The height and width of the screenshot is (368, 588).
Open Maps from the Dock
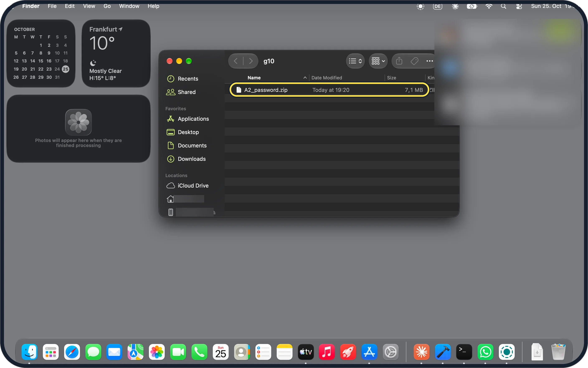[136, 352]
